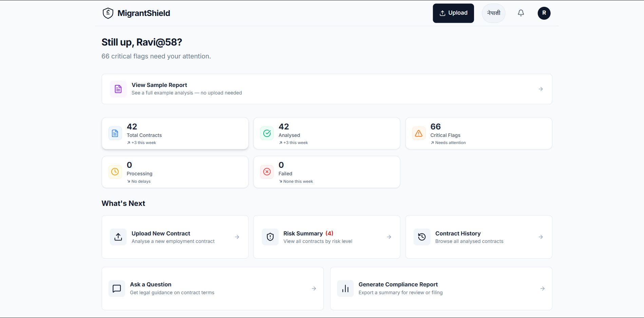Screen dimensions: 644x318
Task: Open Generate Compliance Report card
Action: 441,288
